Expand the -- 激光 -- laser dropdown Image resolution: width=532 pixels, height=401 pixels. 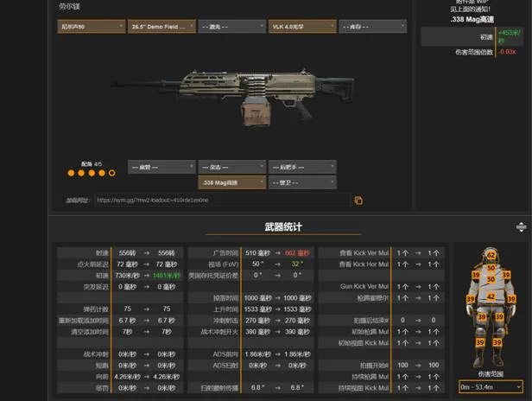point(231,27)
